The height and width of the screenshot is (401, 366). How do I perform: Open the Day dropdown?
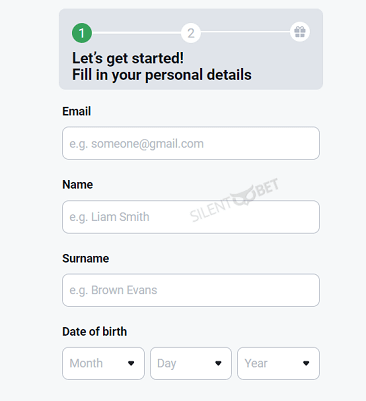pyautogui.click(x=191, y=363)
